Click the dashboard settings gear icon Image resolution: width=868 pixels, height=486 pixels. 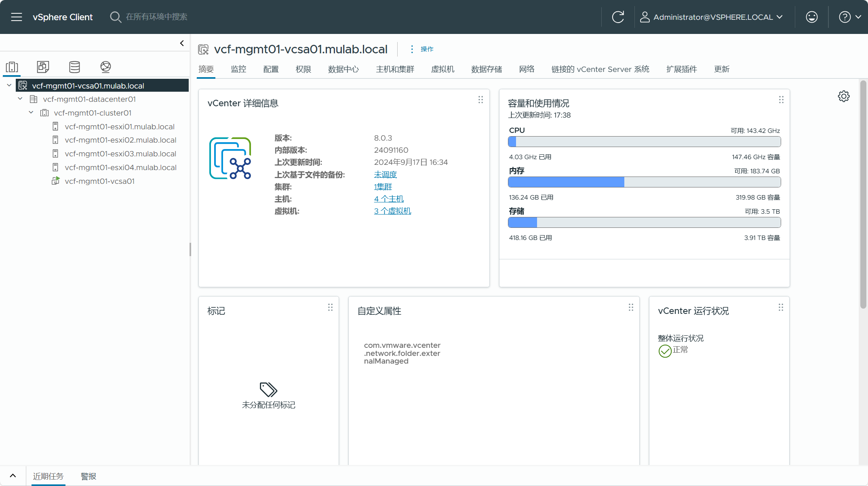(843, 96)
